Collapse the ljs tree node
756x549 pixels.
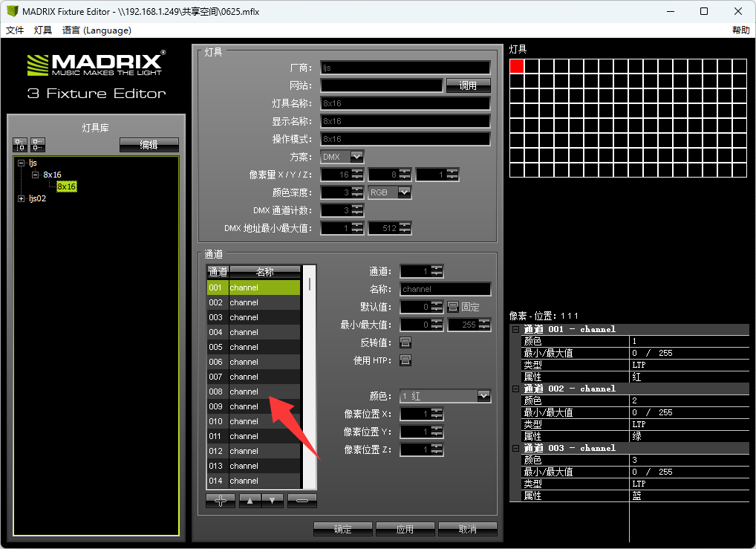point(22,163)
